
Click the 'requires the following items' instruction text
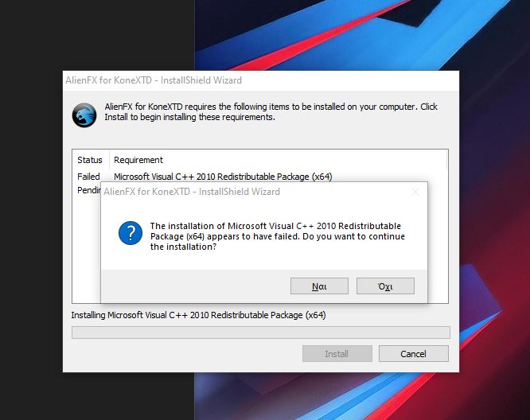coord(271,112)
